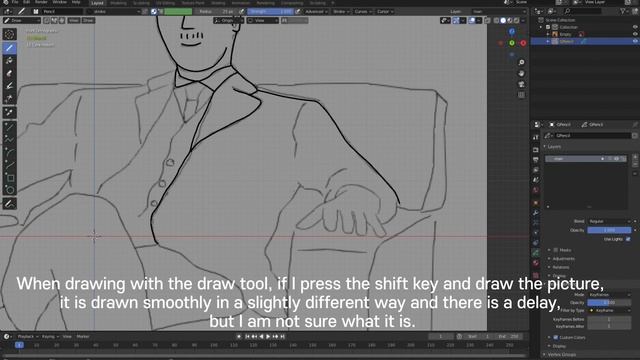This screenshot has width=640, height=360.
Task: Open the File menu
Action: (15, 2)
